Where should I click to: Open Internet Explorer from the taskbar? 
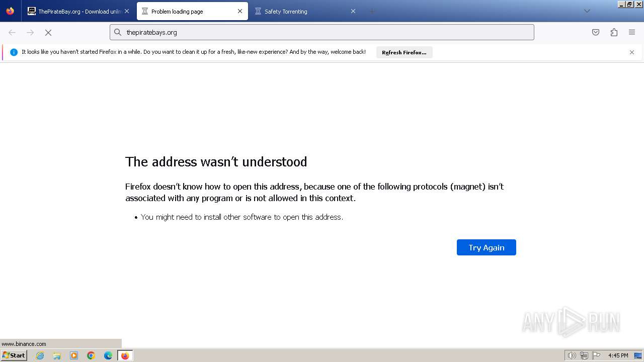pyautogui.click(x=40, y=355)
